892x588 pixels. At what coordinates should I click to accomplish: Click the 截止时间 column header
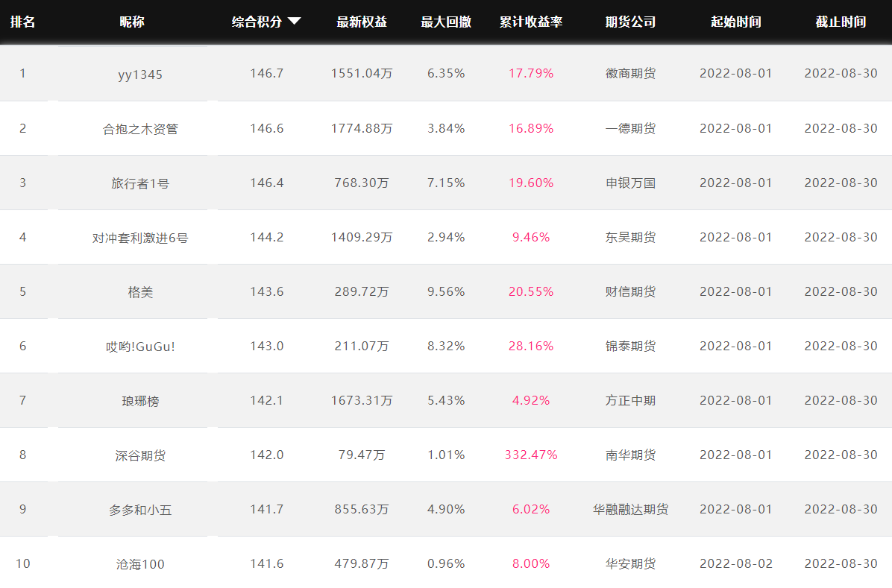(841, 22)
